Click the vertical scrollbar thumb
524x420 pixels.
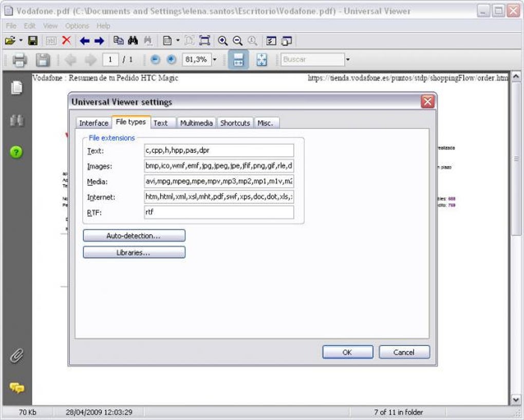click(516, 159)
